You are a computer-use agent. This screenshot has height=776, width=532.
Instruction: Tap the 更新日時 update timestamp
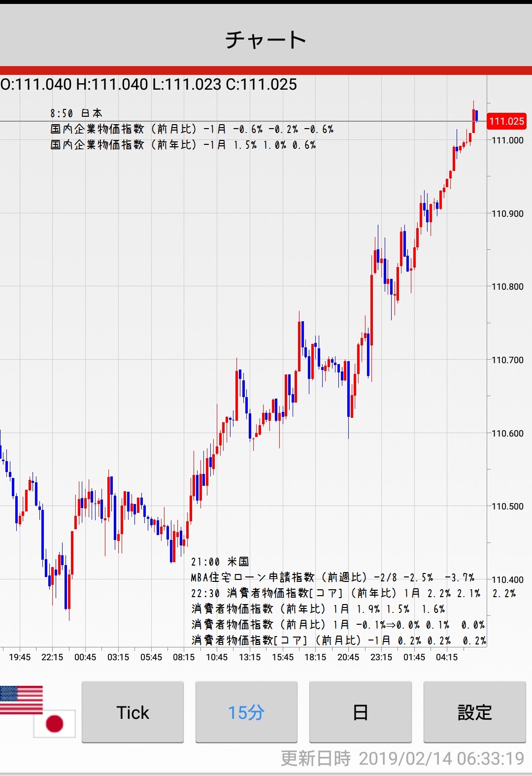(x=402, y=758)
